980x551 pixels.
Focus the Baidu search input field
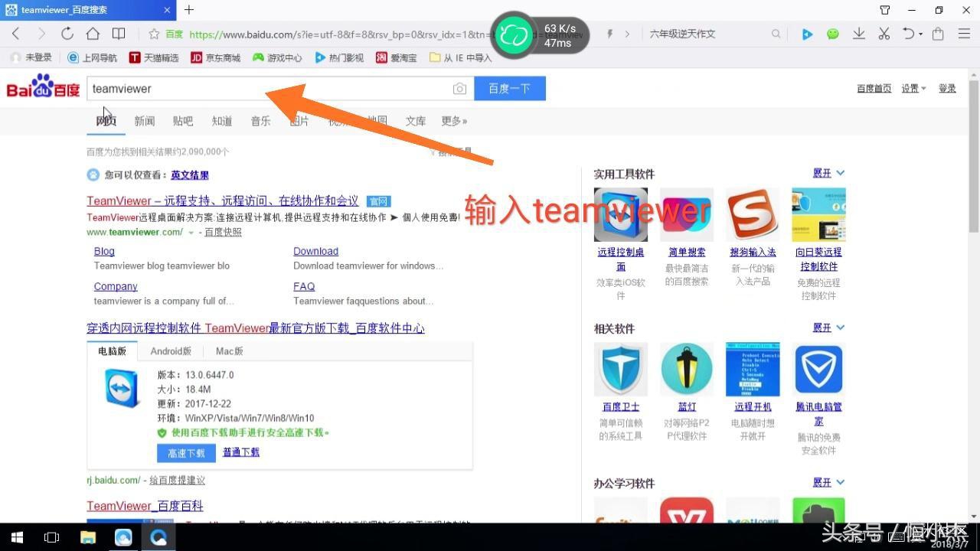pos(280,88)
